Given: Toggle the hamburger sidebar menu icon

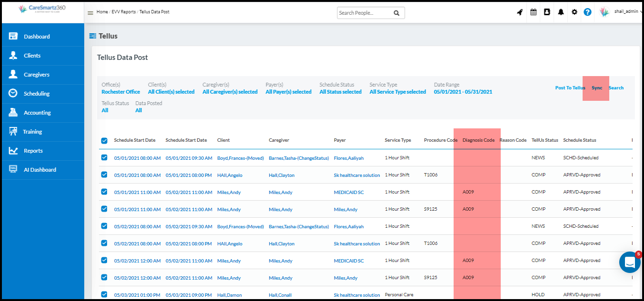Looking at the screenshot, I should pyautogui.click(x=90, y=13).
